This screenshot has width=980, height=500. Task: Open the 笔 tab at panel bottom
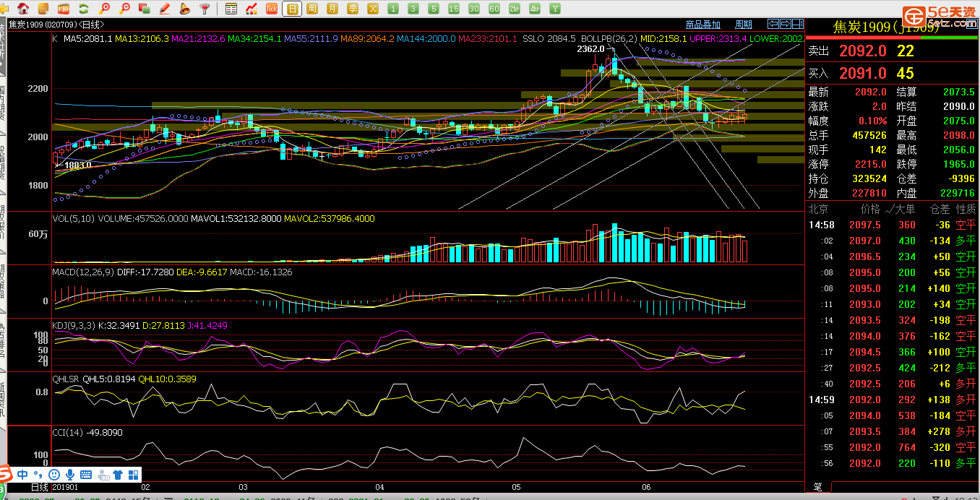pyautogui.click(x=817, y=488)
